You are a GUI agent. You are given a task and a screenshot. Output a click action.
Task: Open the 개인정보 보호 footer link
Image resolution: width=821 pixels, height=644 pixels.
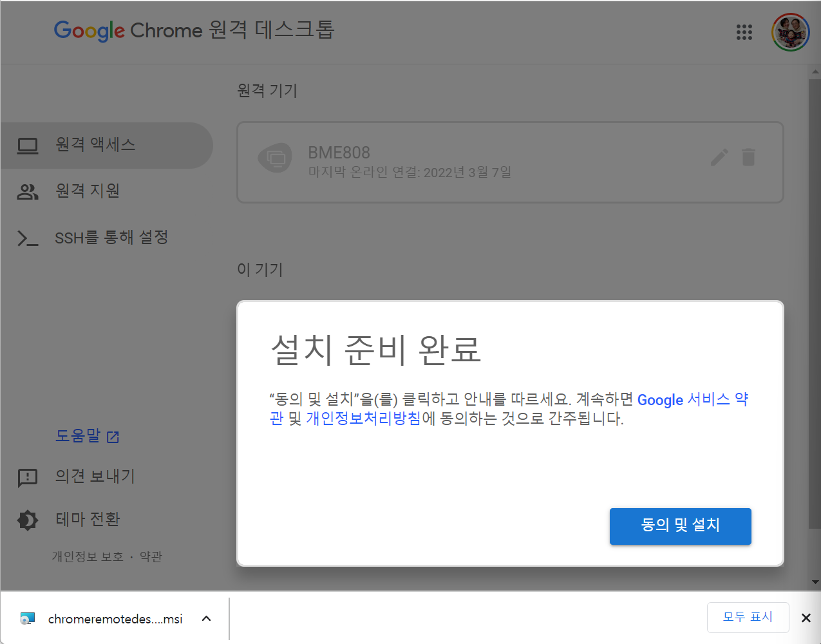click(88, 556)
